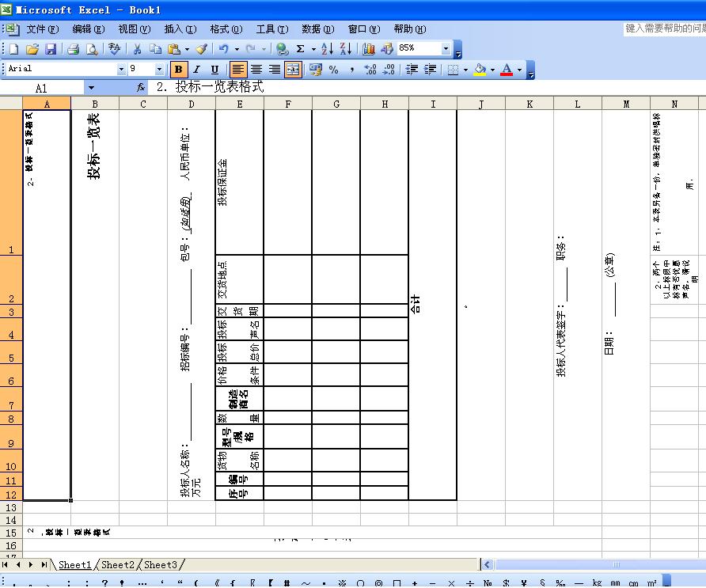
Task: Decrease the cell indent
Action: [x=412, y=70]
